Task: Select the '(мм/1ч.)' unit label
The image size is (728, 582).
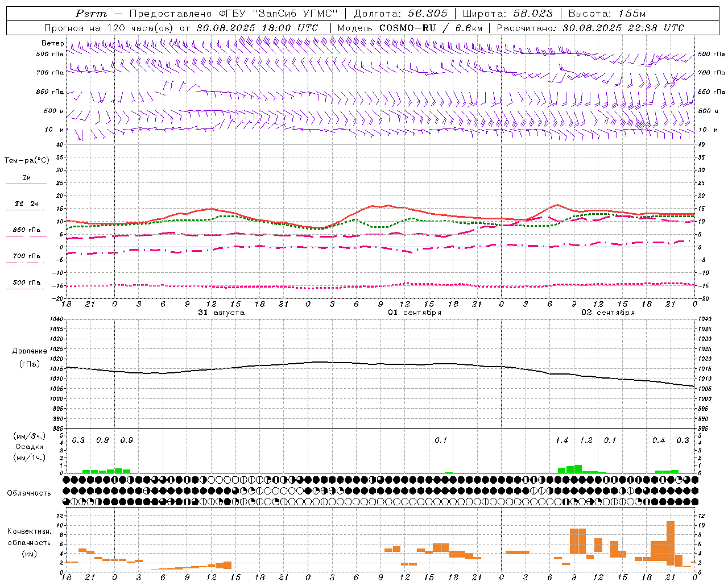Action: pyautogui.click(x=29, y=458)
